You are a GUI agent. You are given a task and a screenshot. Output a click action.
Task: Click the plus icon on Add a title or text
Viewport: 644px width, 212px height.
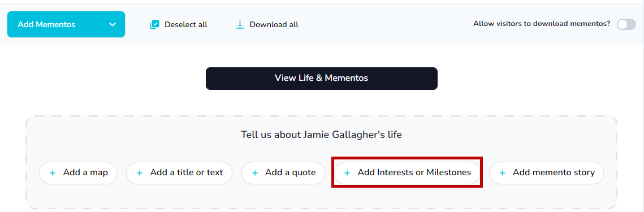tap(140, 173)
